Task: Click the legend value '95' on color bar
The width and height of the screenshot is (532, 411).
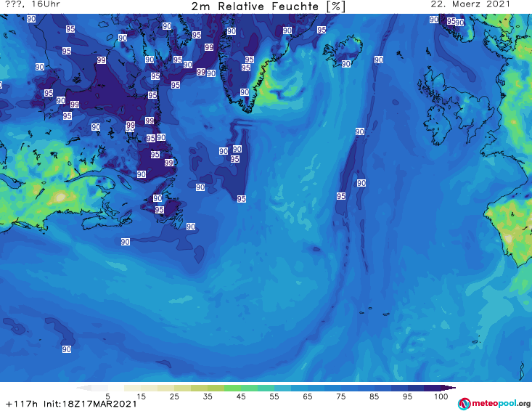Action: click(x=407, y=396)
